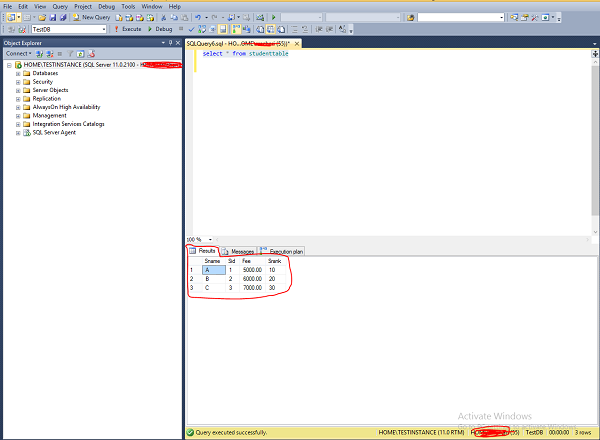Close the SQLQuery6.sql tab
This screenshot has width=600, height=440.
click(297, 44)
